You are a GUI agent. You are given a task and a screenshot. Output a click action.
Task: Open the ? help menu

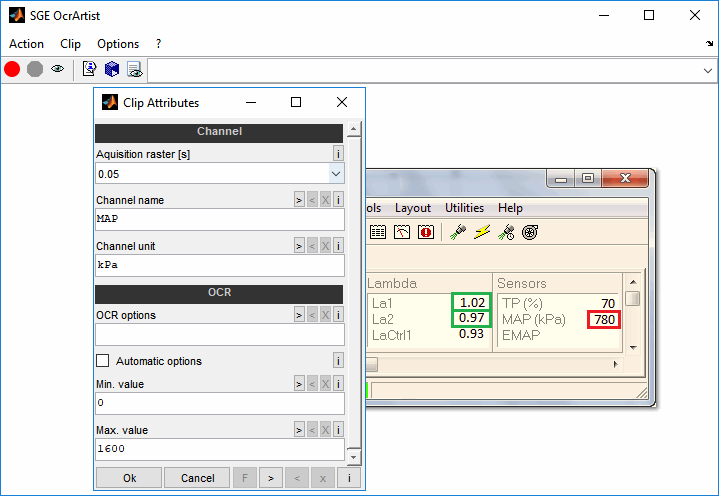pos(158,44)
